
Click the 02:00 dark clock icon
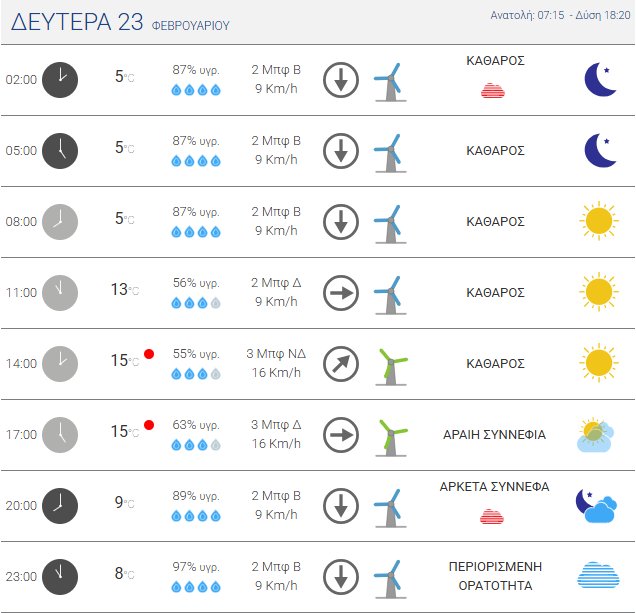click(x=60, y=79)
